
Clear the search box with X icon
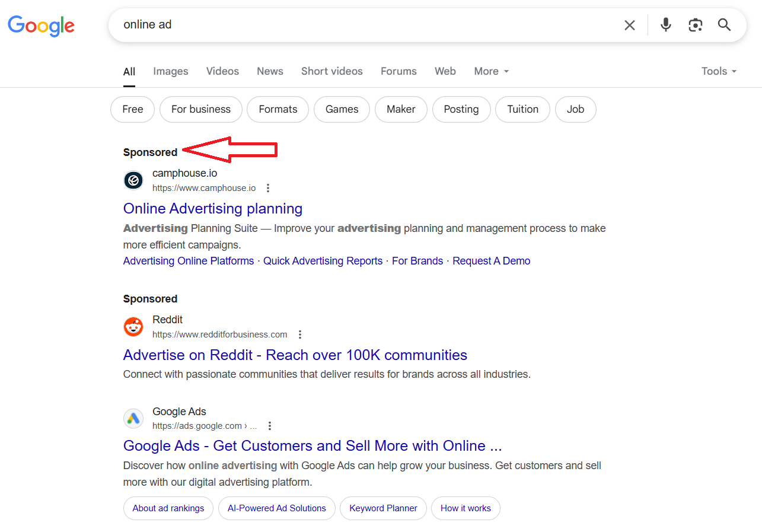tap(629, 25)
